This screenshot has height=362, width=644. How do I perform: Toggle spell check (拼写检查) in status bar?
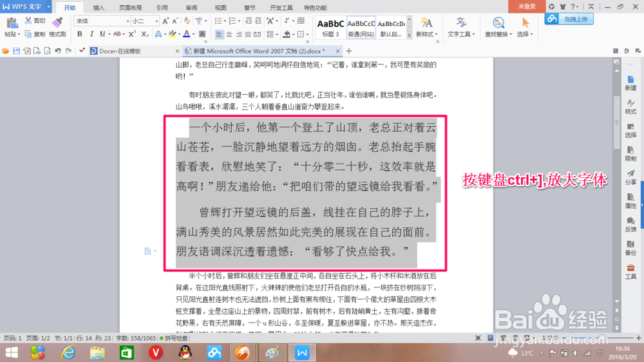pyautogui.click(x=174, y=338)
